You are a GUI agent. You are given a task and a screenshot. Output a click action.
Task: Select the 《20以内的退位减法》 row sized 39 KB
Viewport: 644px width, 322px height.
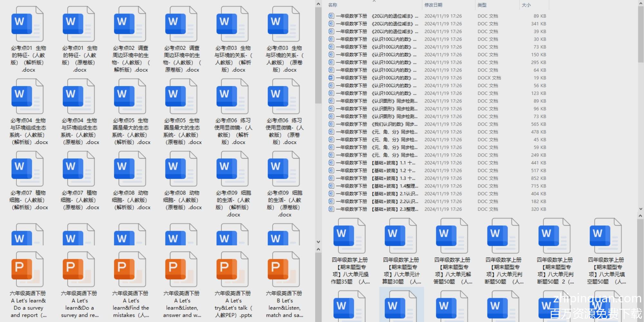point(437,32)
